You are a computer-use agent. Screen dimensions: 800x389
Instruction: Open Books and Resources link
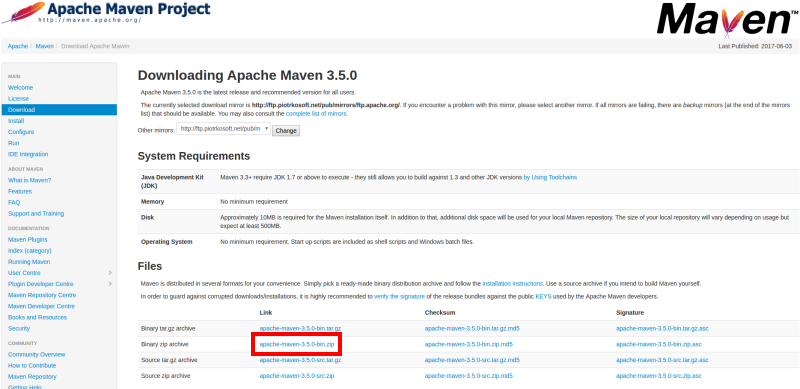(x=37, y=318)
